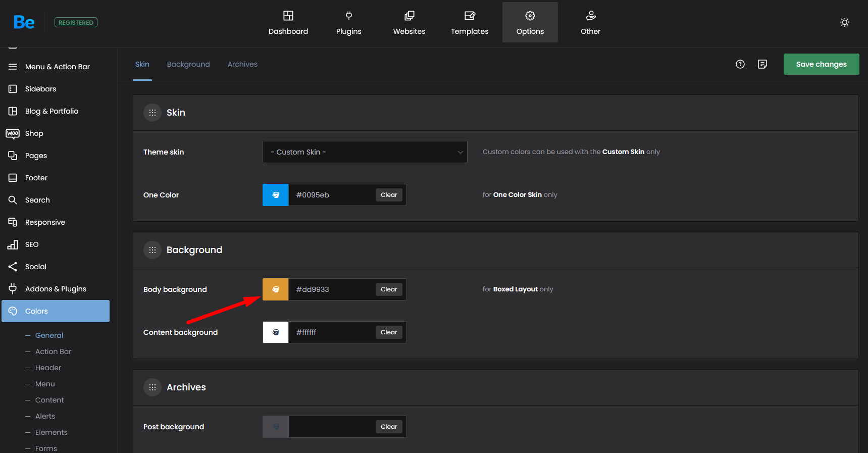Select Forms under Colors
The height and width of the screenshot is (453, 868).
(46, 448)
